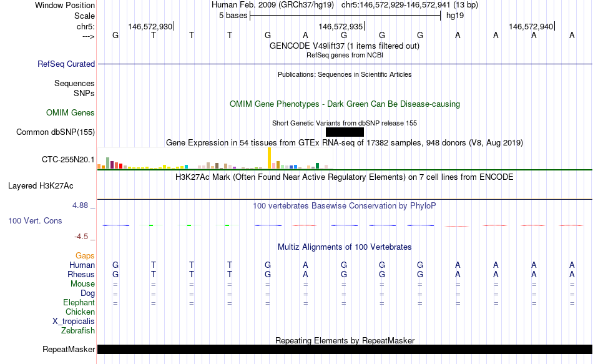Open the CTC-255N20.1 GTEx expression bar chart
The image size is (593, 364).
(215, 158)
